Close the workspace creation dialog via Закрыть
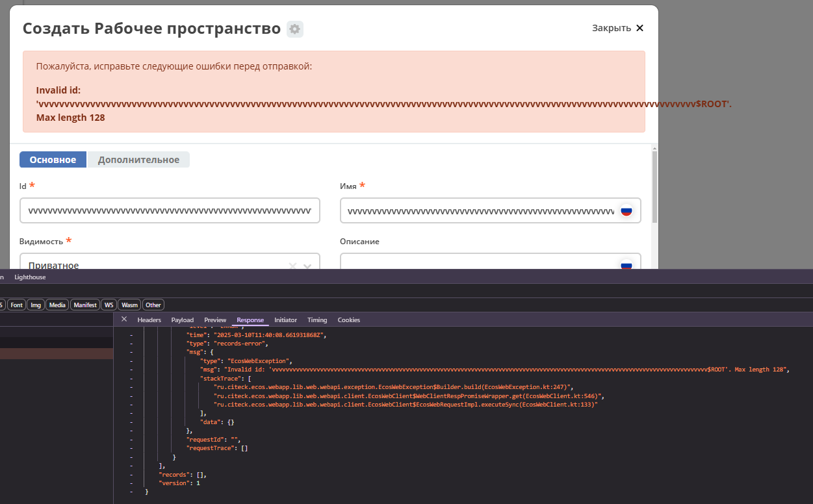Image resolution: width=813 pixels, height=504 pixels. tap(617, 28)
